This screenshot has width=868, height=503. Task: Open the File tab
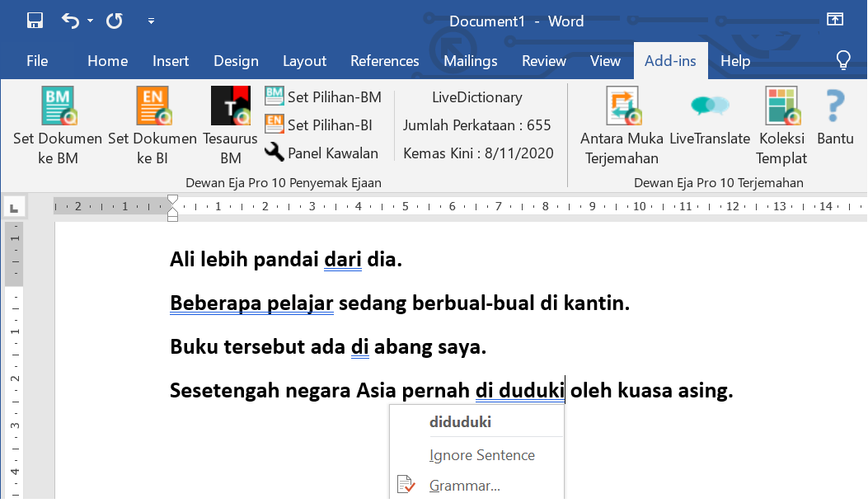[37, 61]
